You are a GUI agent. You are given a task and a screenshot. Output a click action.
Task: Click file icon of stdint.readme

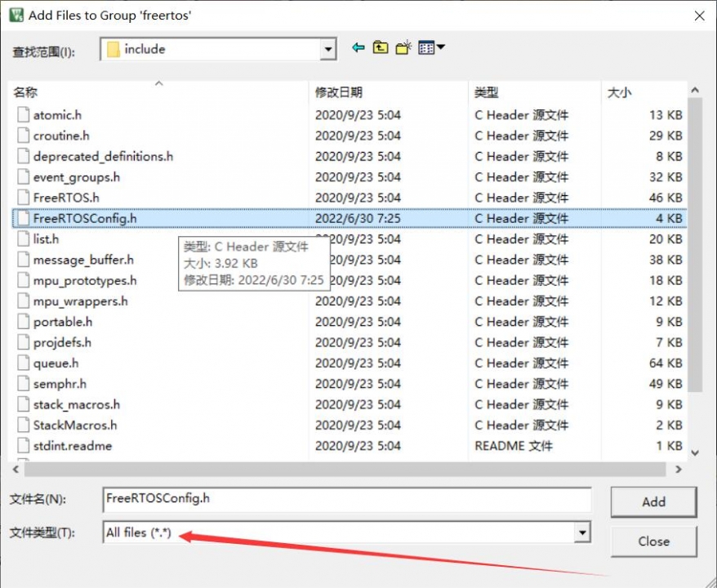point(24,446)
